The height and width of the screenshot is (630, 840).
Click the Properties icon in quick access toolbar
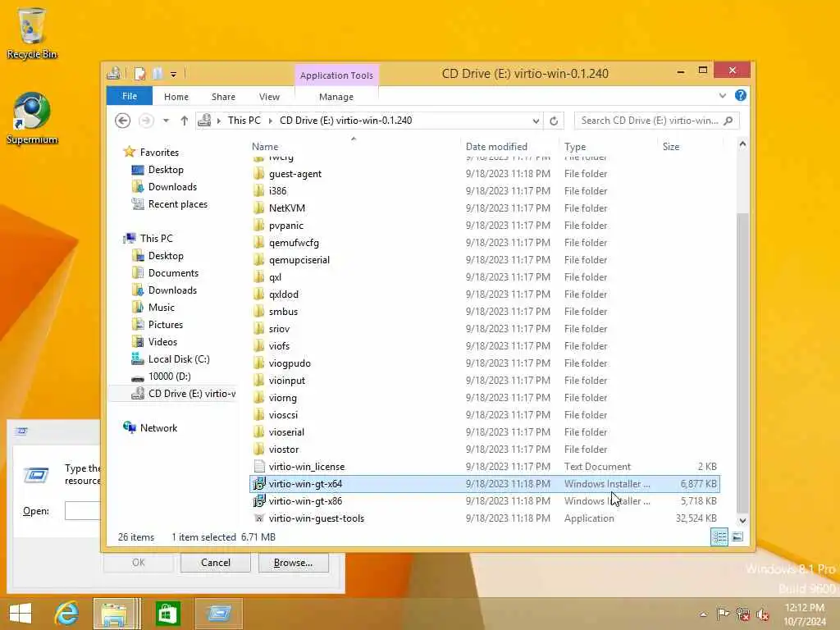[139, 74]
